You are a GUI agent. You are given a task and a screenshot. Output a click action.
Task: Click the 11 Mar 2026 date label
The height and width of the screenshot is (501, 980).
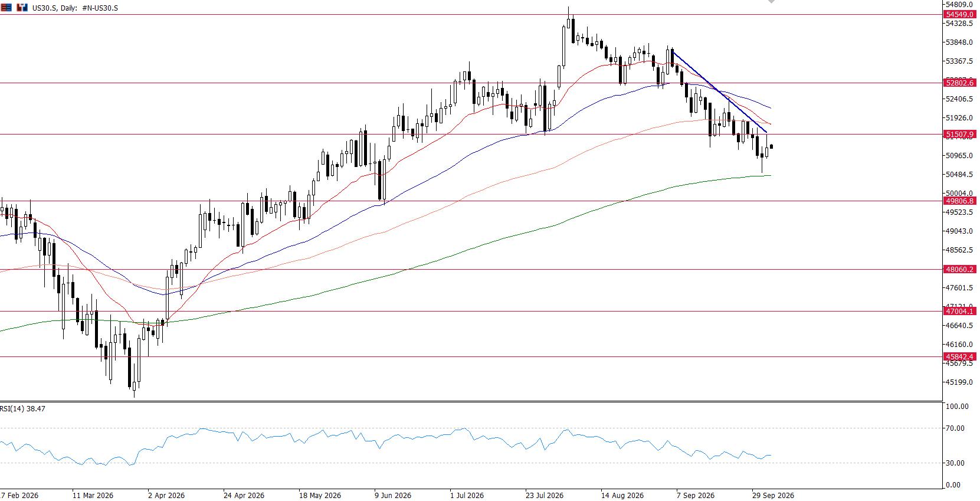93,495
